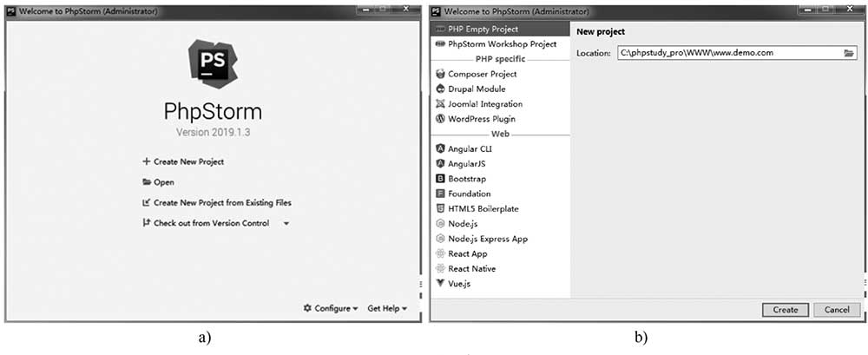Click PS icon in New project window title bar

click(437, 11)
